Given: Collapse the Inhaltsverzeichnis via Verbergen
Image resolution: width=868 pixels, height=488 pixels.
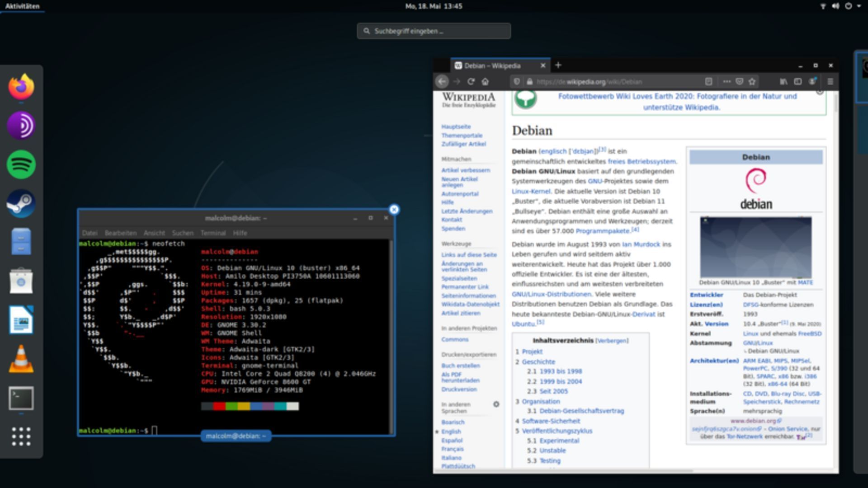Looking at the screenshot, I should 611,340.
